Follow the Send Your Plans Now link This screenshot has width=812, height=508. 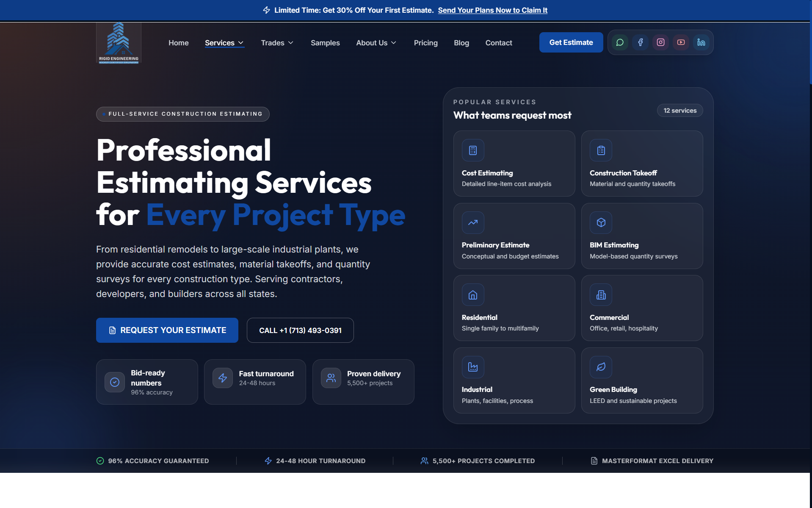[x=493, y=10]
